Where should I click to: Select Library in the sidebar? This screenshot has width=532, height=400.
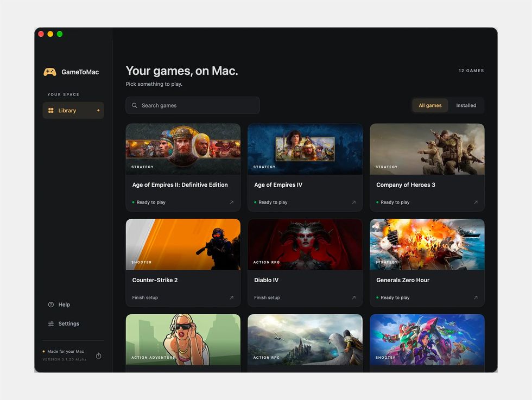73,110
